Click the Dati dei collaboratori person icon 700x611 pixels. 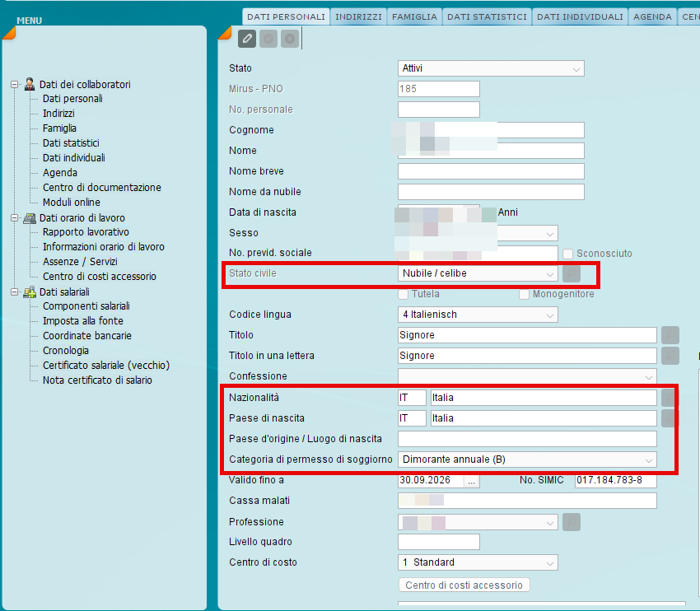point(30,84)
